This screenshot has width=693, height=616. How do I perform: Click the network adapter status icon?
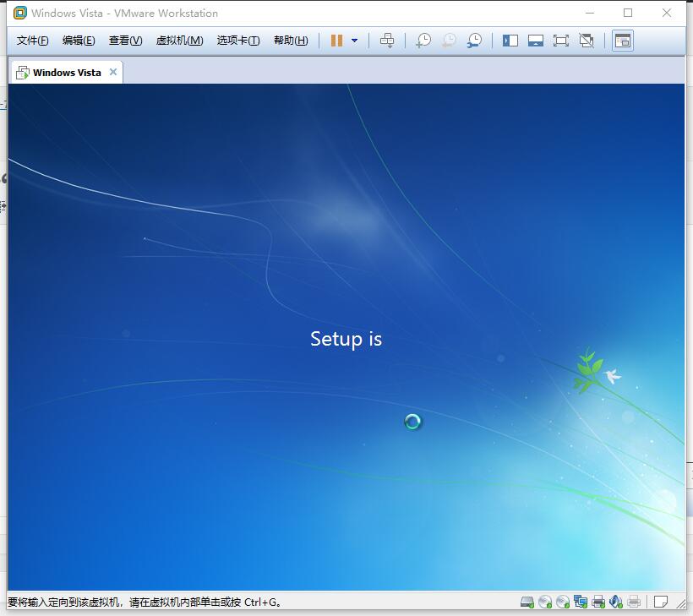tap(581, 602)
